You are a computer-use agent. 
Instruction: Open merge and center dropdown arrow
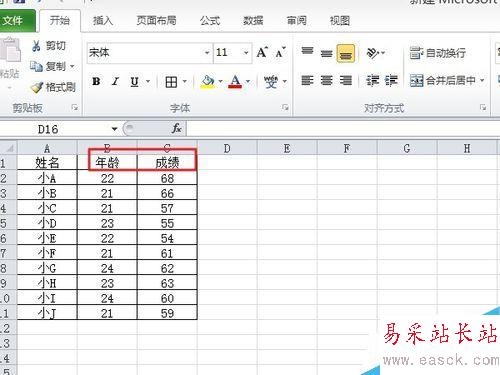482,80
